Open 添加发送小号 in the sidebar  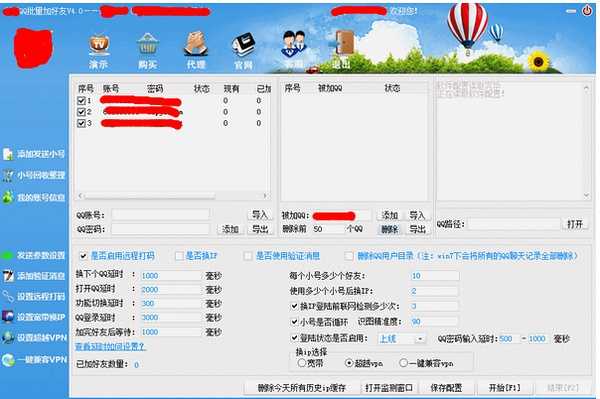click(34, 154)
